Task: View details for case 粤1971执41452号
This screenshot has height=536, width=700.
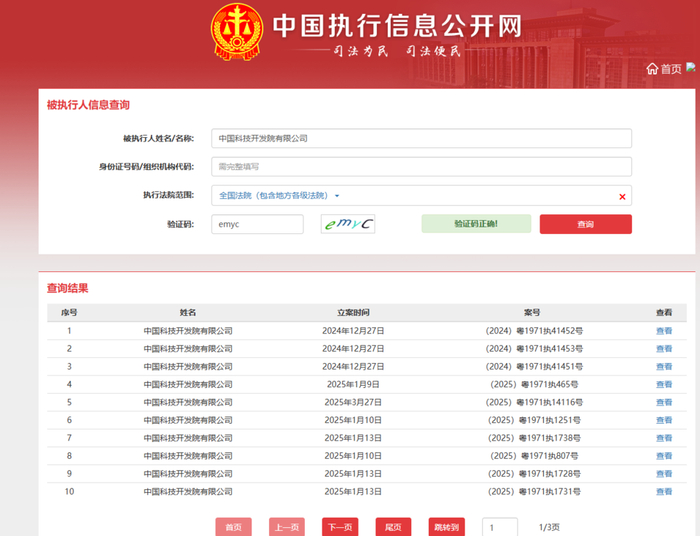Action: click(663, 331)
